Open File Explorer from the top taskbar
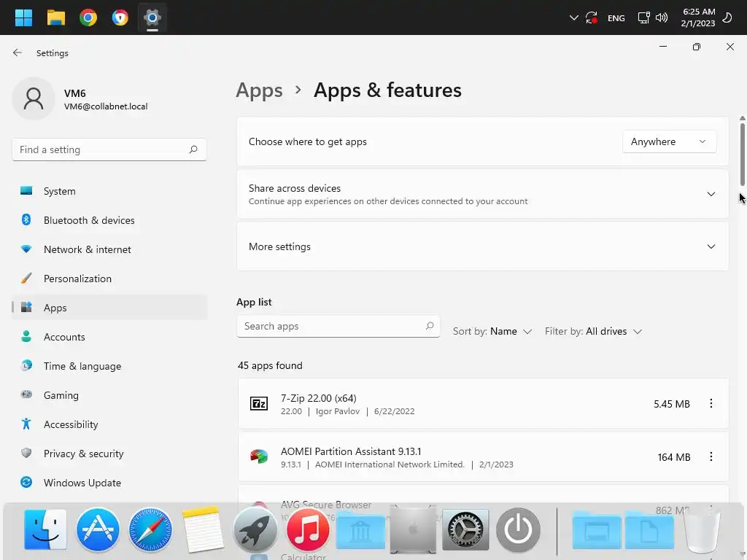747x560 pixels. pyautogui.click(x=55, y=17)
